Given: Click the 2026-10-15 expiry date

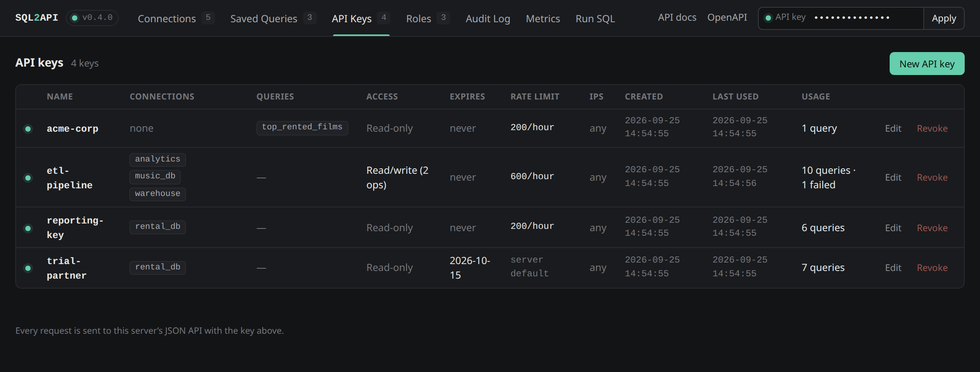Looking at the screenshot, I should pyautogui.click(x=470, y=268).
